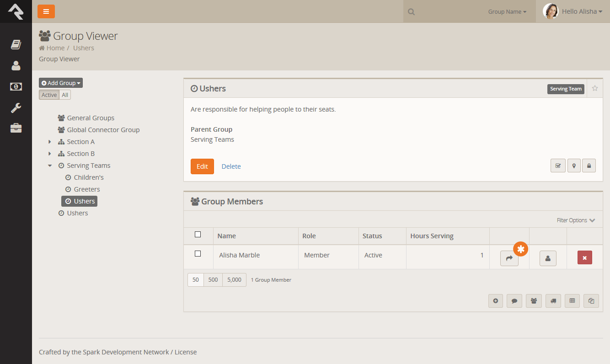This screenshot has width=610, height=364.
Task: Open the Hello Alisha user menu
Action: point(573,11)
